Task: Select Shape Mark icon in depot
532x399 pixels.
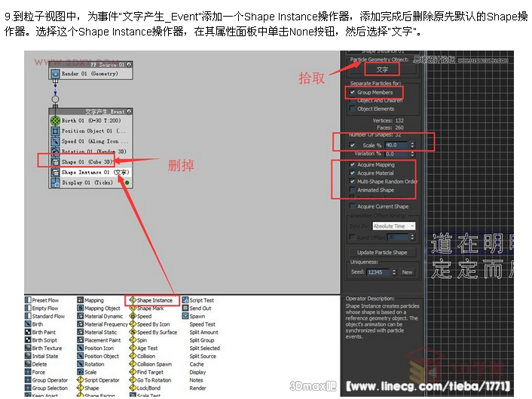Action: click(x=133, y=308)
